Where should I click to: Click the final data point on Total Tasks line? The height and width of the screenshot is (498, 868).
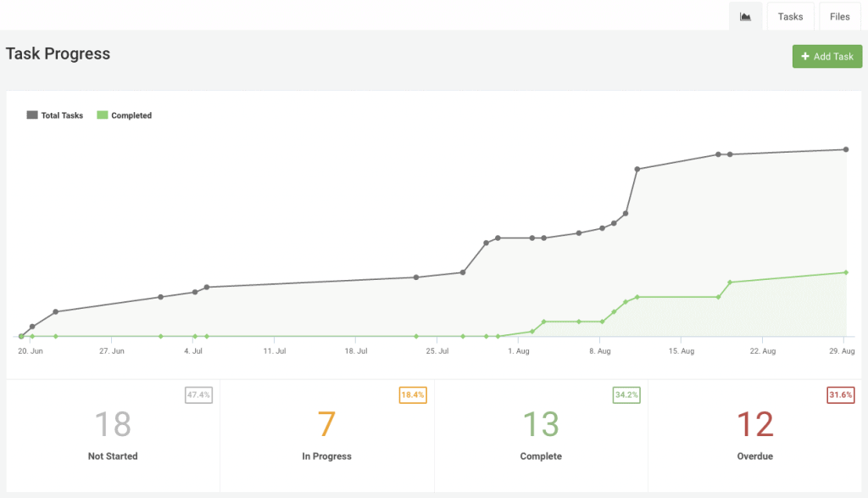click(x=844, y=148)
